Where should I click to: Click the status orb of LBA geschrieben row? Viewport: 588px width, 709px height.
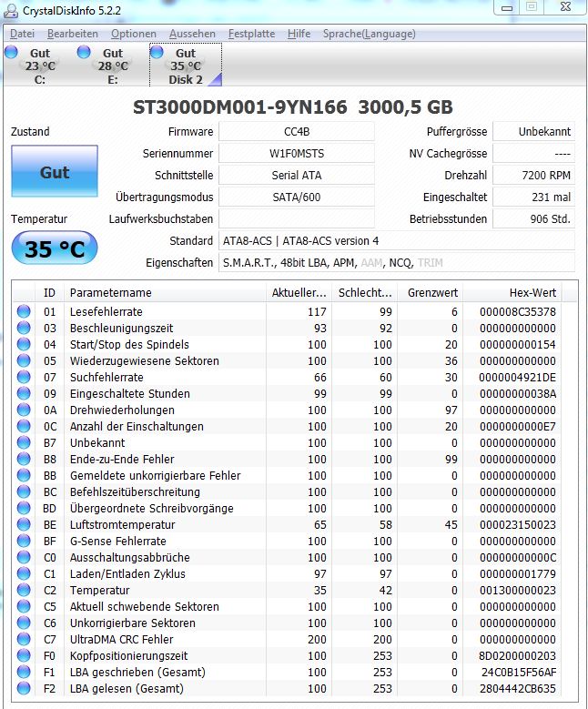[24, 672]
